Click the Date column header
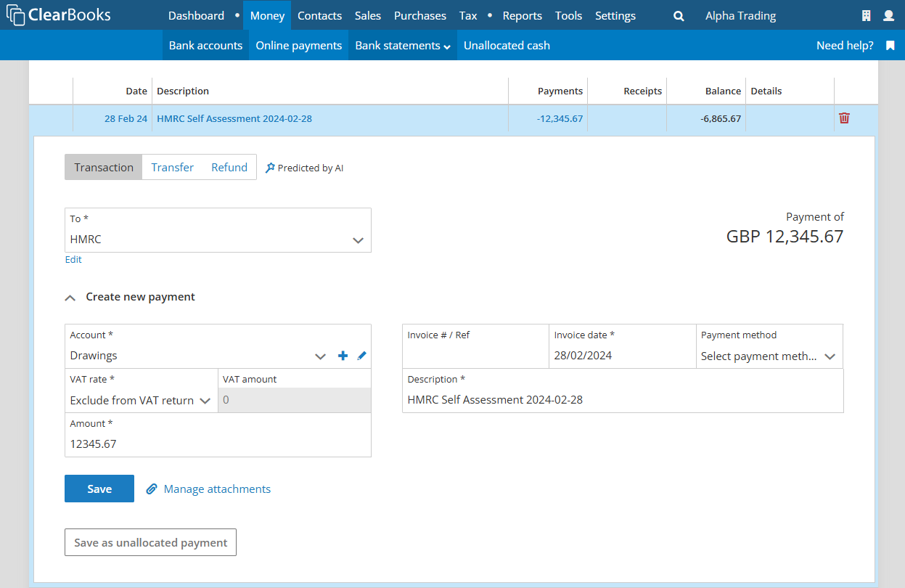 136,91
